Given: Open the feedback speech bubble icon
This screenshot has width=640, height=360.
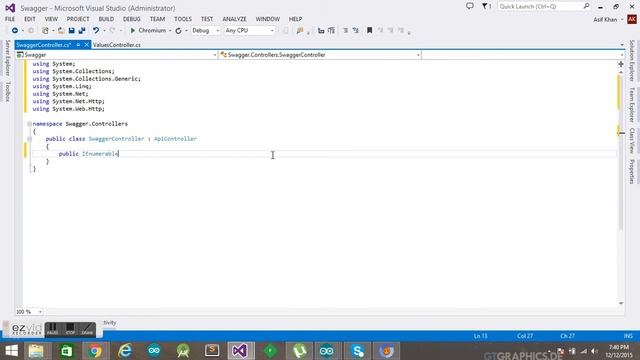Looking at the screenshot, I should (470, 6).
